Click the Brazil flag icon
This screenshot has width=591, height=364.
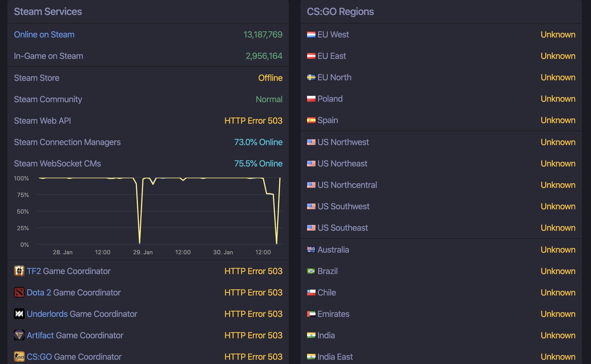tap(311, 271)
